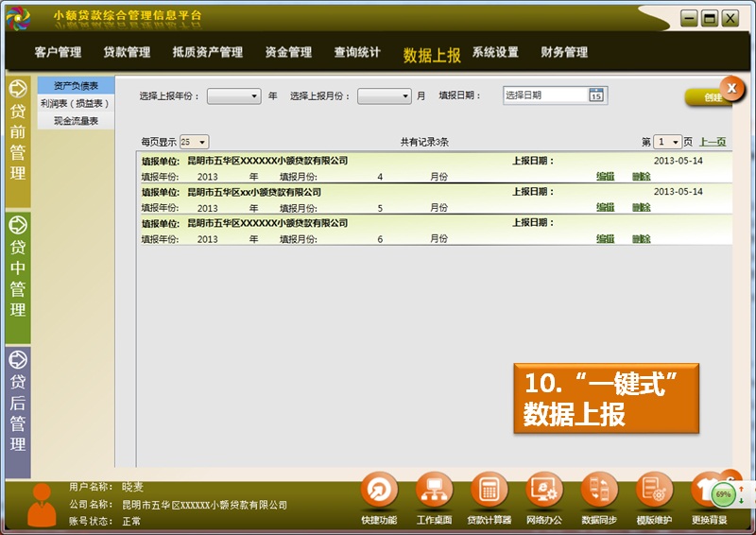The height and width of the screenshot is (535, 756).
Task: Select the 现金流量表 tab
Action: click(76, 121)
